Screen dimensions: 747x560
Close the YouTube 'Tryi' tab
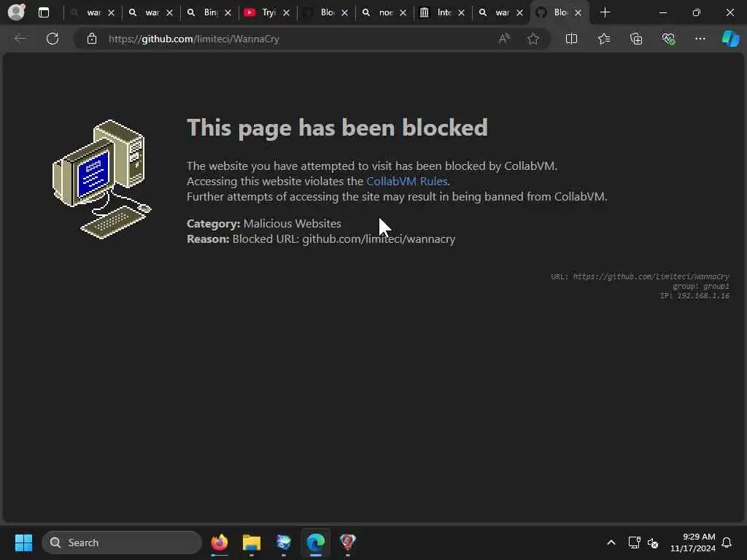286,13
